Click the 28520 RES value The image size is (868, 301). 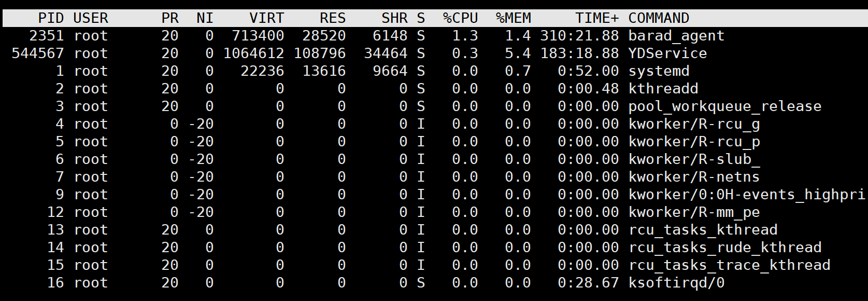click(x=324, y=36)
